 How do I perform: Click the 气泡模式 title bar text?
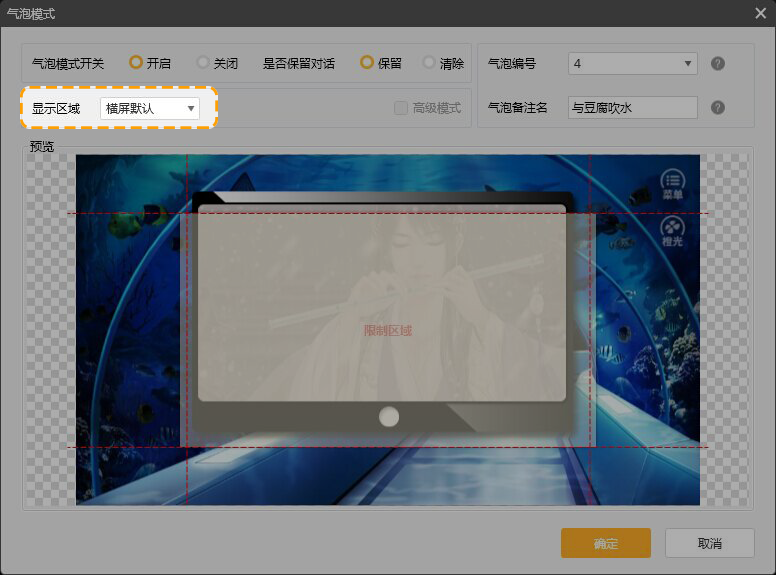pyautogui.click(x=32, y=14)
